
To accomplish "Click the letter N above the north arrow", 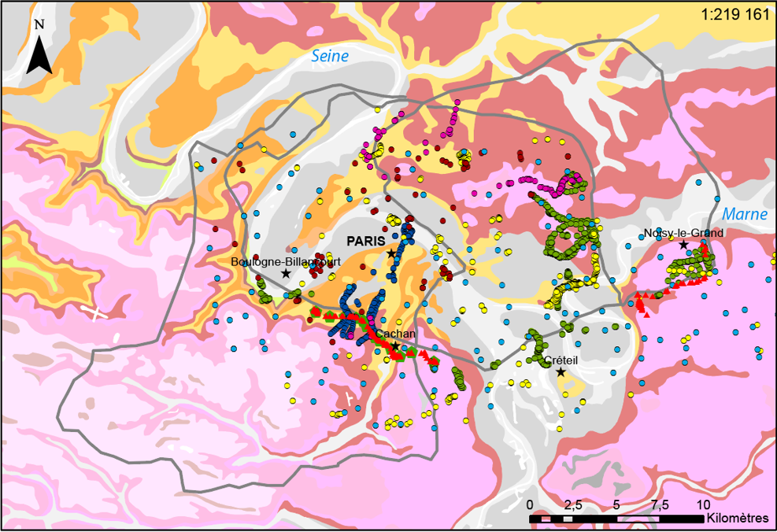I will point(39,25).
